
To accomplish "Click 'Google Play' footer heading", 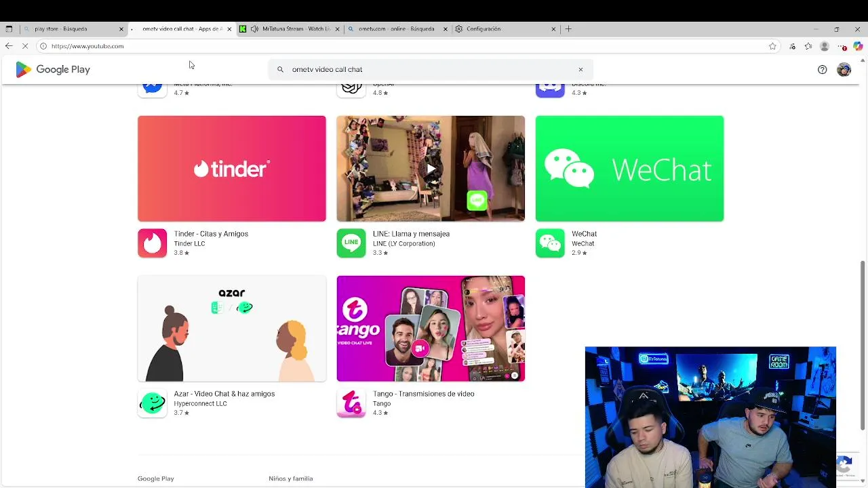I will tap(156, 479).
